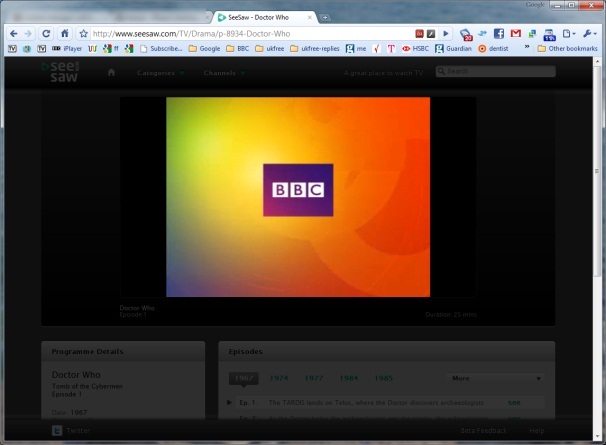Open the Gmail extension icon
606x445 pixels.
(516, 34)
